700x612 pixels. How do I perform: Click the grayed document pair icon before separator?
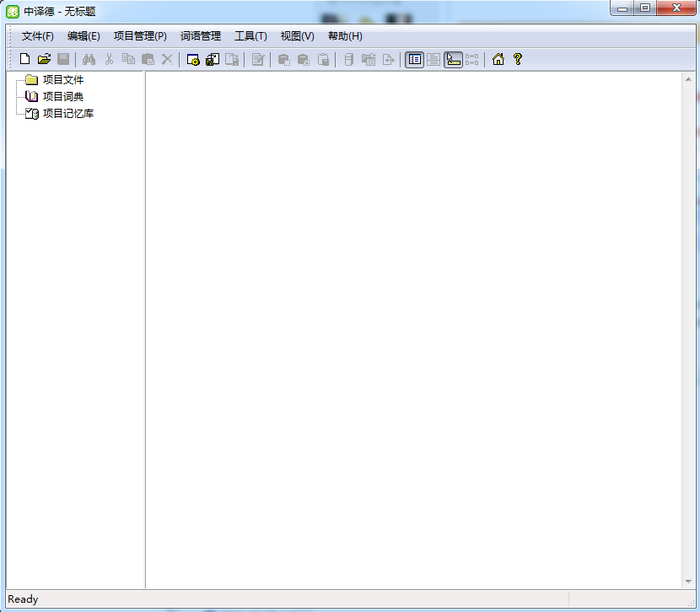[232, 59]
